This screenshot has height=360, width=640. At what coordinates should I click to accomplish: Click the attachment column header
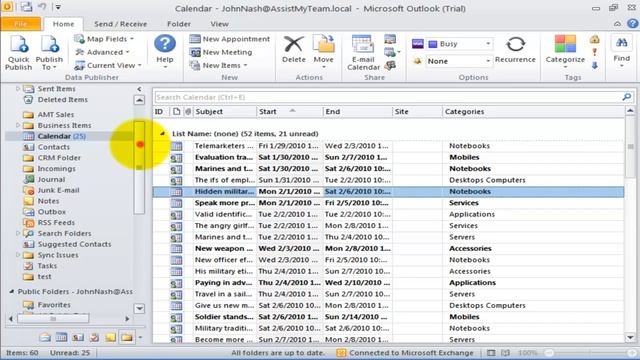(188, 111)
